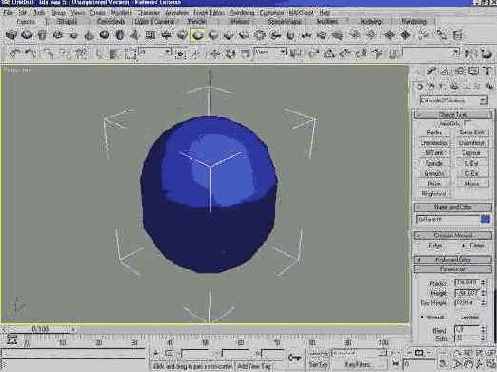Screen dimensions: 497x372
Task: Activate the Select Object arrow tool
Action: (x=100, y=53)
